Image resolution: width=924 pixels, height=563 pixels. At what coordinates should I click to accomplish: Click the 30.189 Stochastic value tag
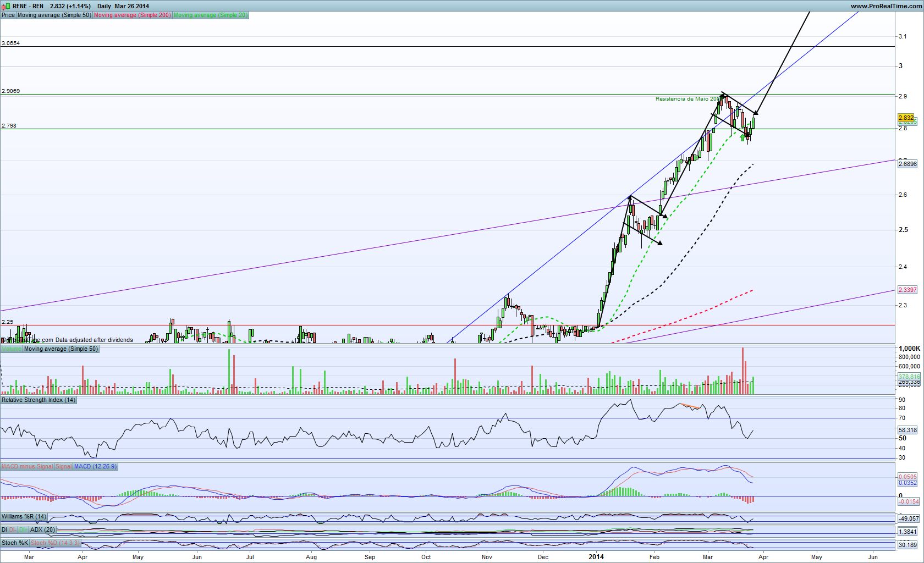(x=908, y=545)
